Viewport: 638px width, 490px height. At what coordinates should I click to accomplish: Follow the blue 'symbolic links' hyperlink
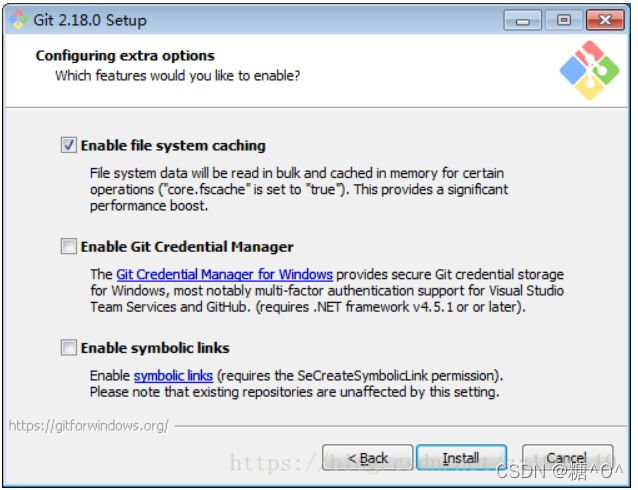click(173, 375)
